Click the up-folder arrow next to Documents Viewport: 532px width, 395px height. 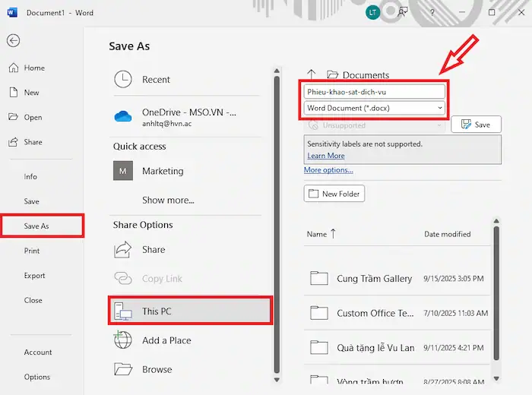coord(311,74)
